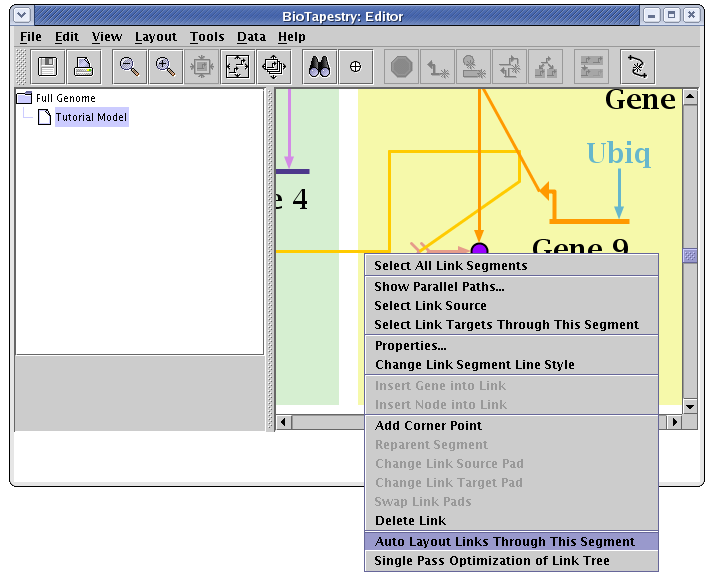This screenshot has height=579, width=711.
Task: Click the Save floppy disk icon
Action: click(x=48, y=67)
